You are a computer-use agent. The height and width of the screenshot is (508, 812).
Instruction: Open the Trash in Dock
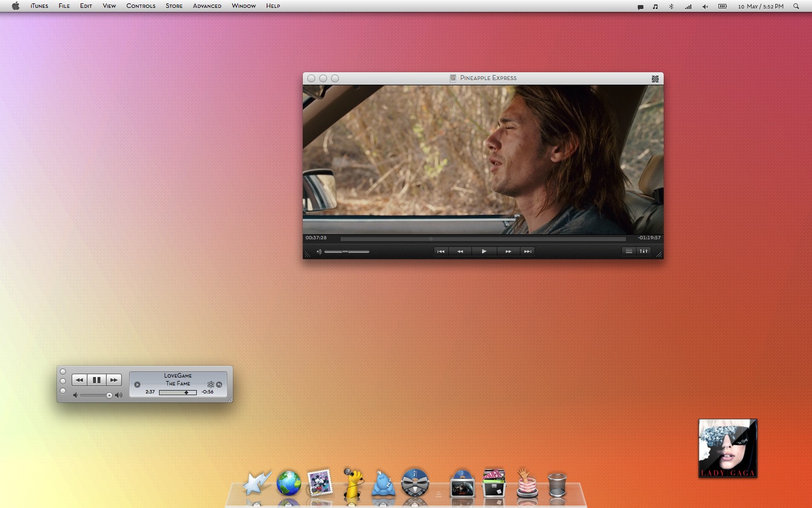tap(557, 485)
